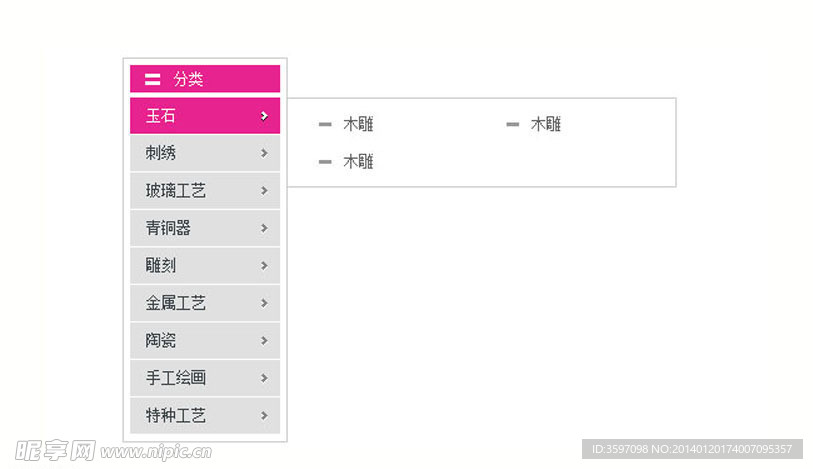Expand the 金属工艺 submenu arrow
The height and width of the screenshot is (469, 813).
264,303
